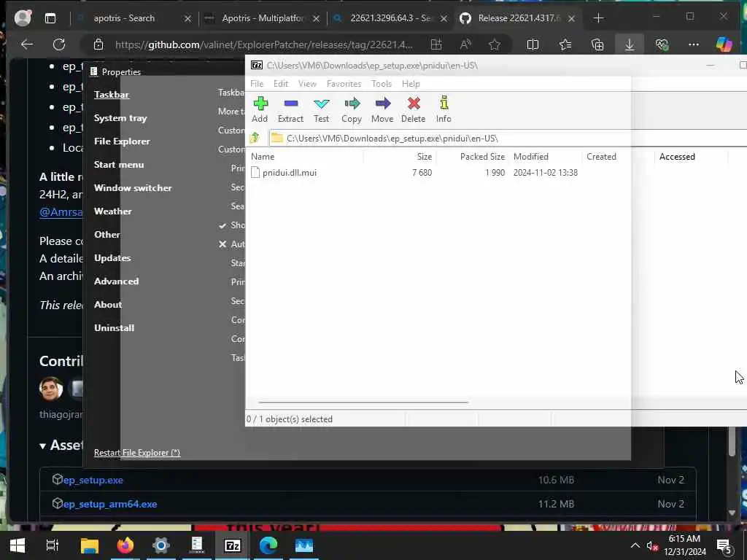Sort by Accessed column header
The image size is (747, 560).
pyautogui.click(x=677, y=157)
